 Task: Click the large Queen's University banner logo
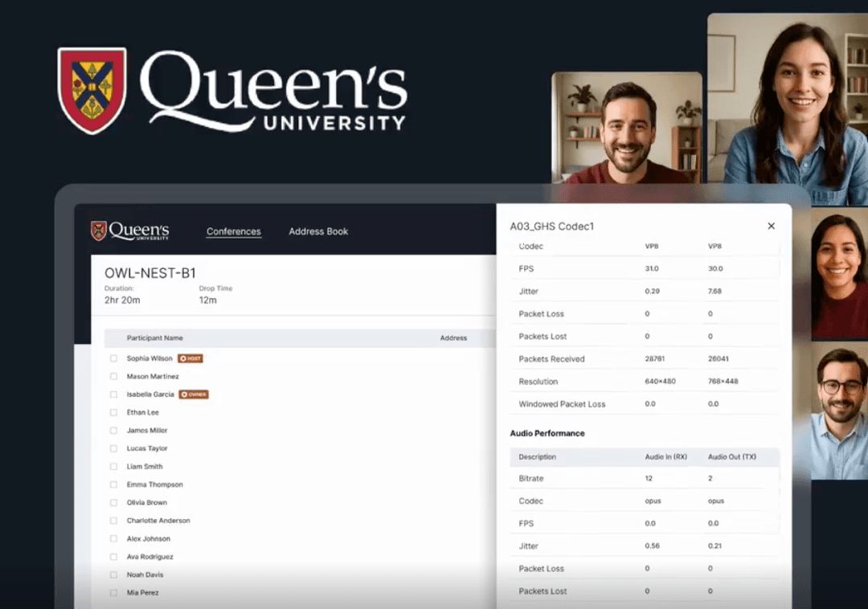(x=232, y=91)
